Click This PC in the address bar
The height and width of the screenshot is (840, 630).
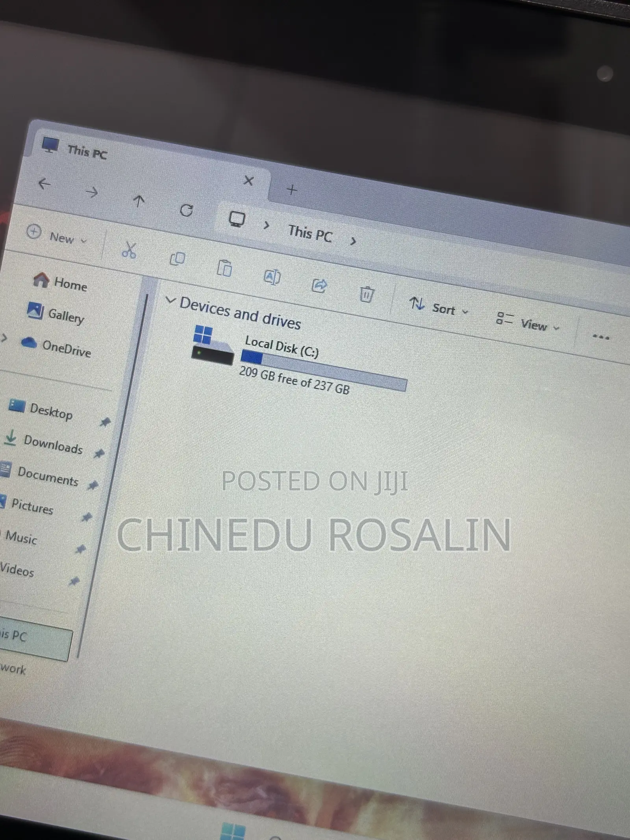pos(310,233)
